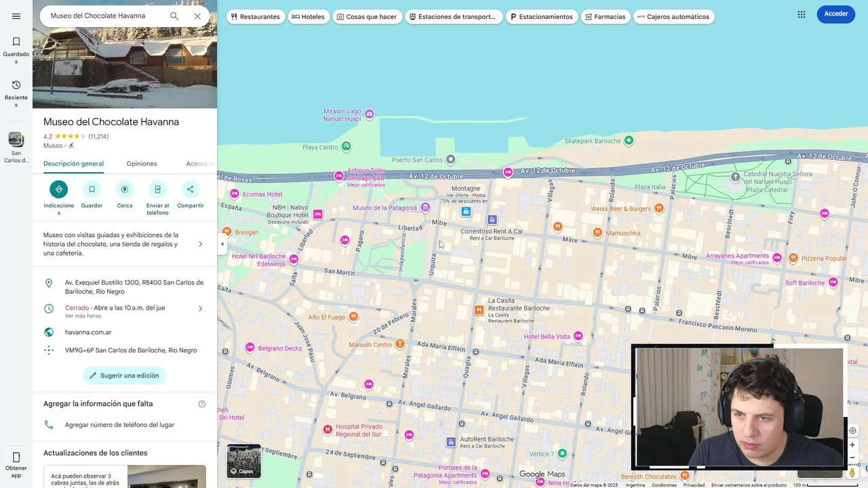
Task: Select Pizzeria Popular pin
Action: [794, 258]
